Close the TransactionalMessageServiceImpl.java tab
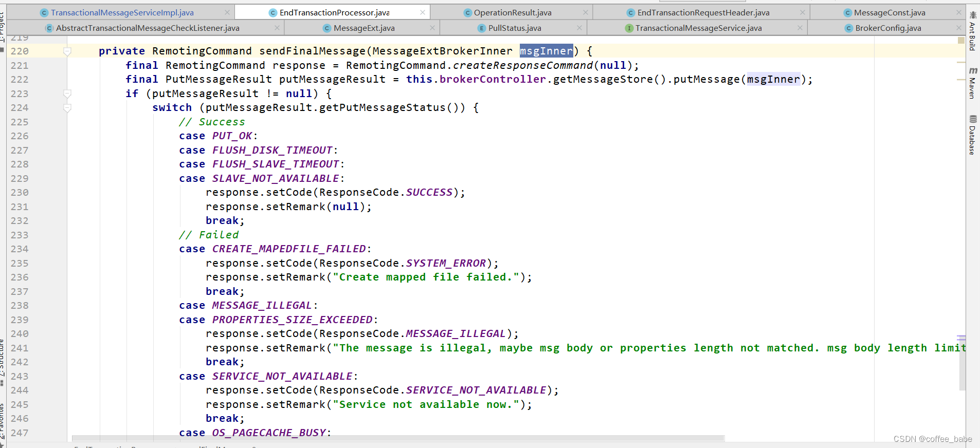 point(227,12)
